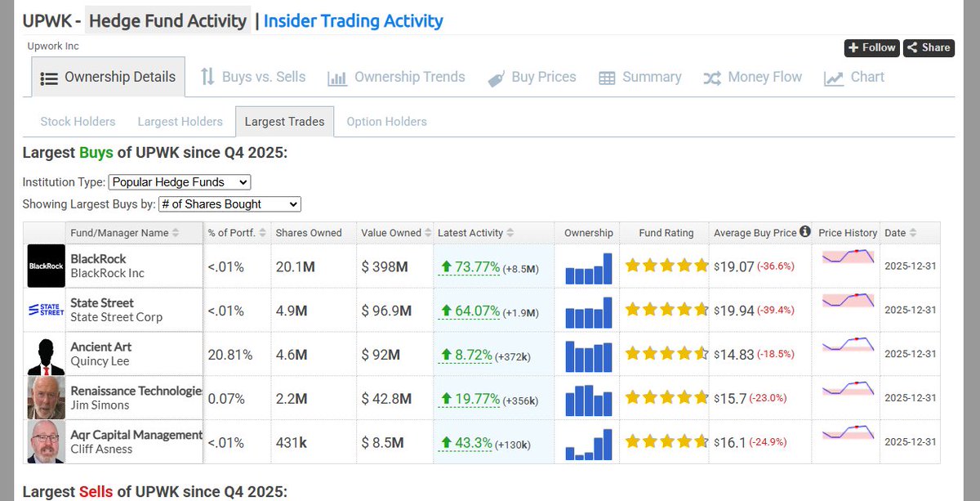The width and height of the screenshot is (980, 501).
Task: Click BlackRock's fund rating stars
Action: [666, 266]
